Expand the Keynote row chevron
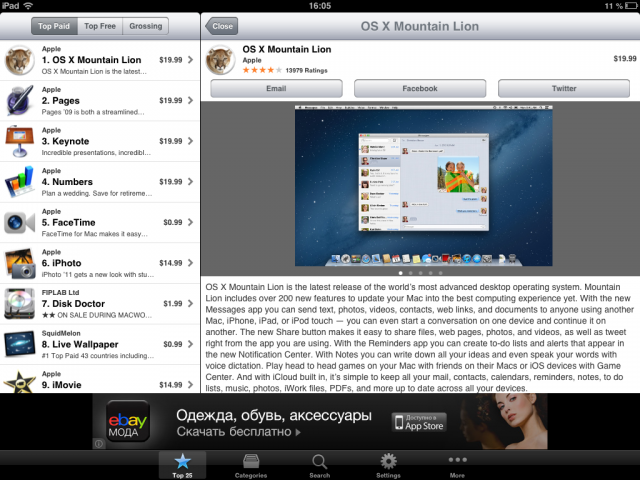The width and height of the screenshot is (640, 480). pos(191,141)
